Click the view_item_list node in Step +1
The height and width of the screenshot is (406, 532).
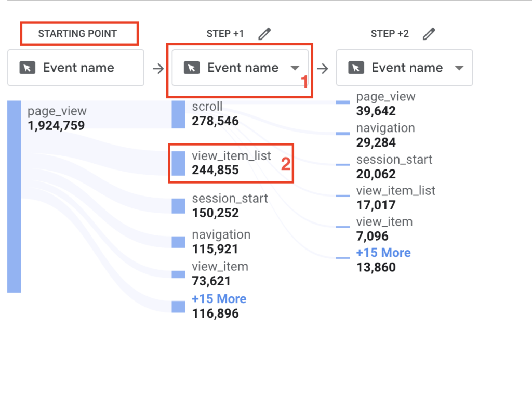pos(178,163)
